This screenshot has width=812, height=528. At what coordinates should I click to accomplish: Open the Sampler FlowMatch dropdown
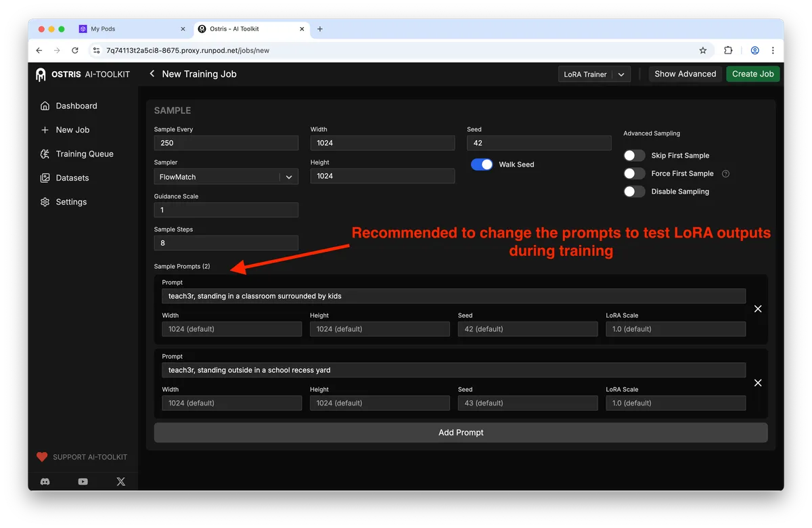[225, 176]
